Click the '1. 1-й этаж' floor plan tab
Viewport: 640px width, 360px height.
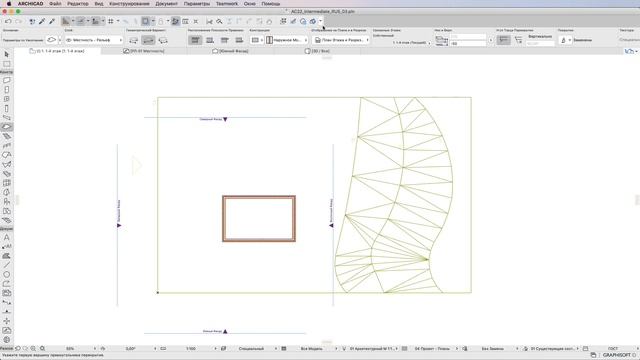57,51
